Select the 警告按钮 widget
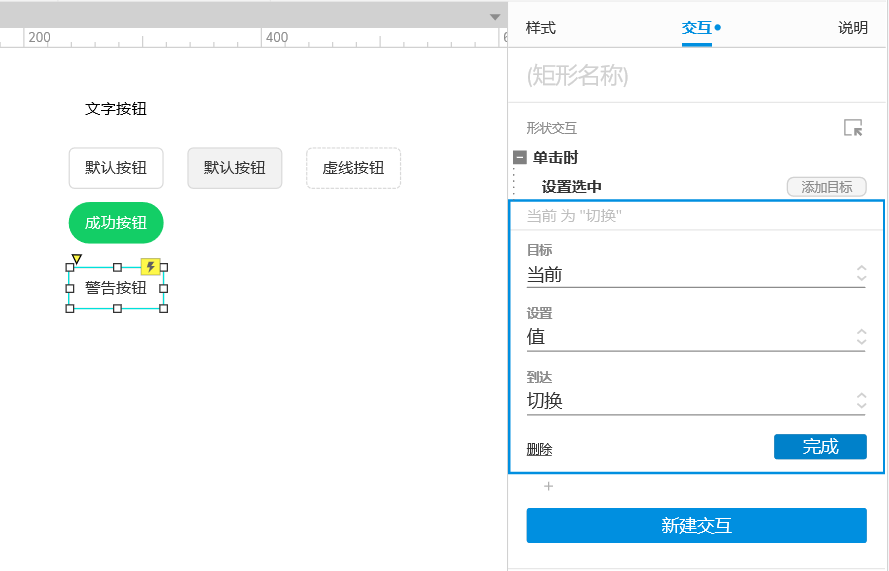This screenshot has height=571, width=889. click(116, 288)
